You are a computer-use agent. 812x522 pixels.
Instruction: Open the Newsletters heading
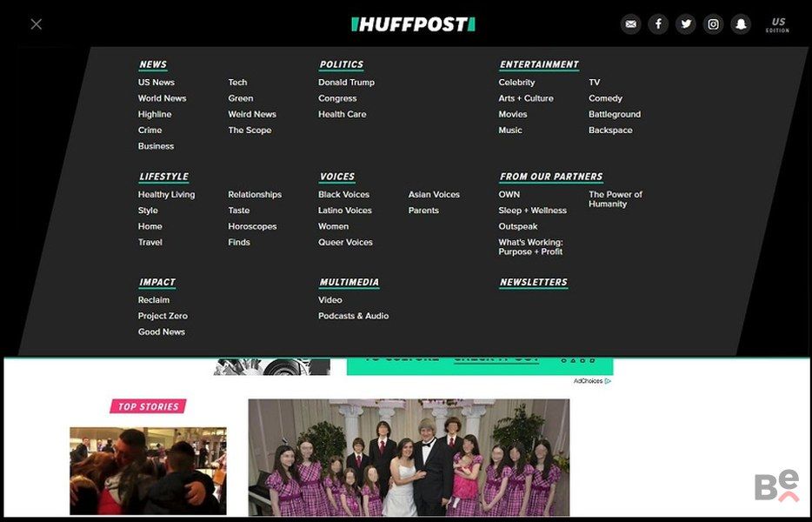click(534, 283)
